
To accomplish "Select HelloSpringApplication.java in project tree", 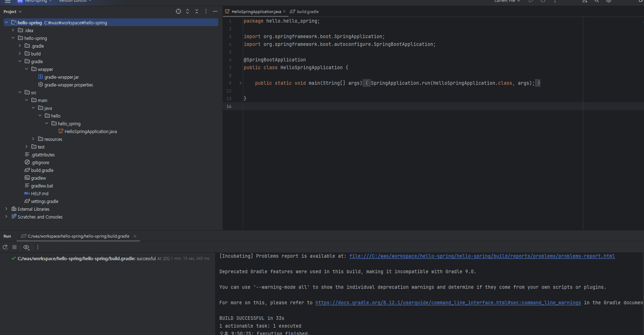I will click(x=91, y=131).
